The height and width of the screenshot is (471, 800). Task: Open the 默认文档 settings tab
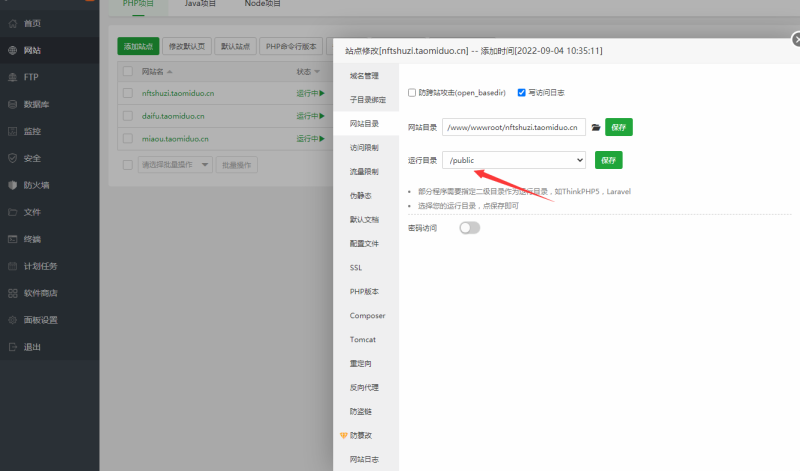coord(364,219)
